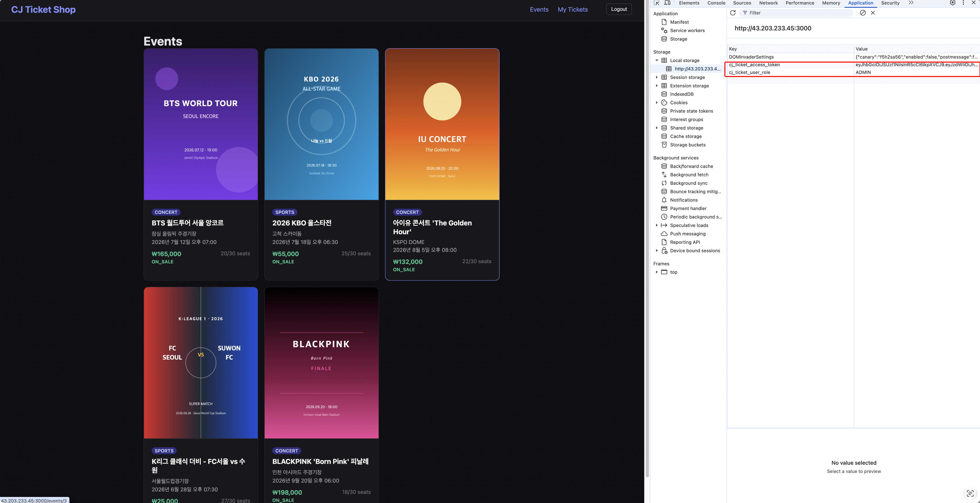Sort storage table by Key header

(790, 49)
